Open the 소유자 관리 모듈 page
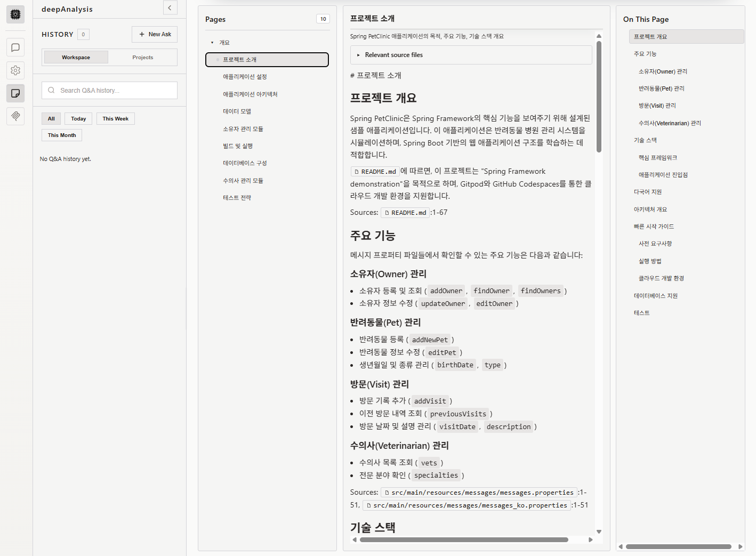Screen dimensions: 756x556 coord(243,129)
